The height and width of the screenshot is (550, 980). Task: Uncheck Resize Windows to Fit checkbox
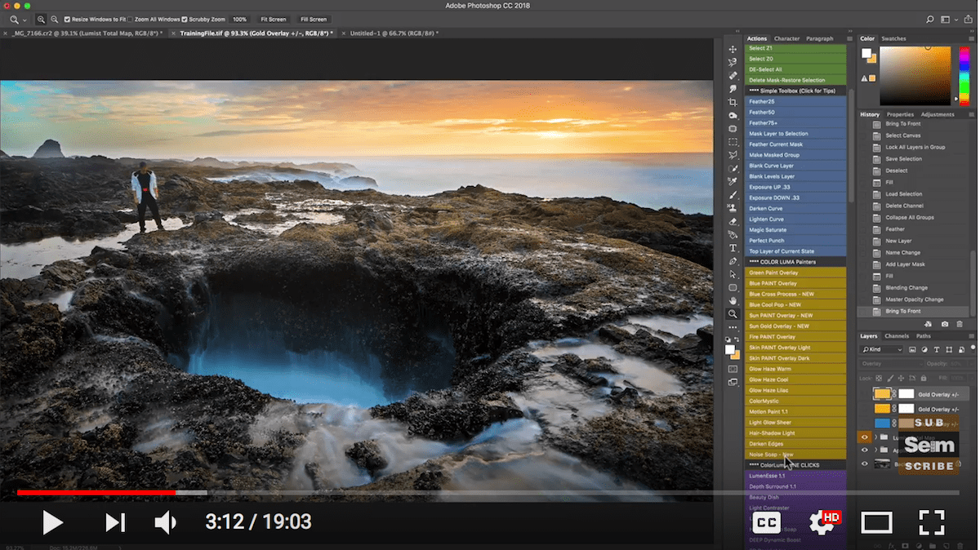point(67,19)
